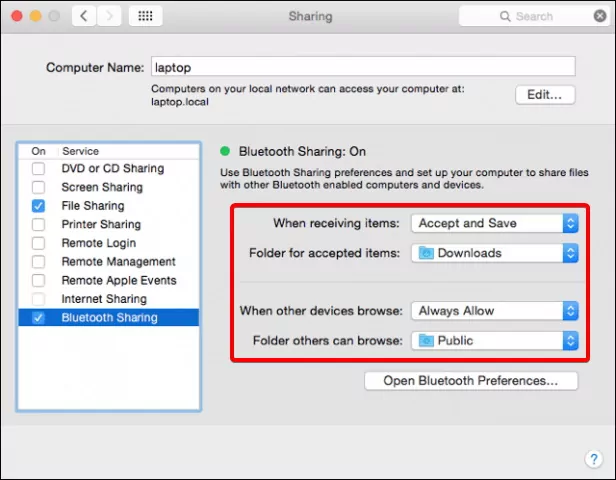
Task: Check the Remote Apple Events box
Action: click(38, 280)
